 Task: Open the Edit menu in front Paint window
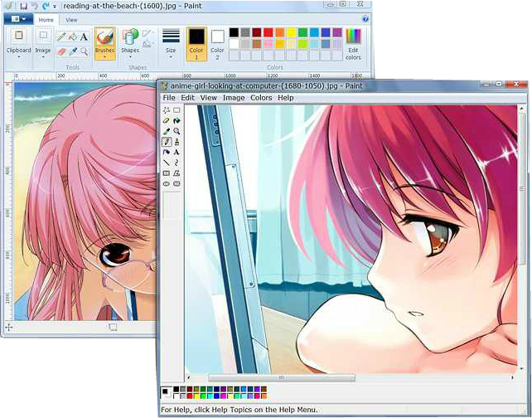pyautogui.click(x=187, y=98)
